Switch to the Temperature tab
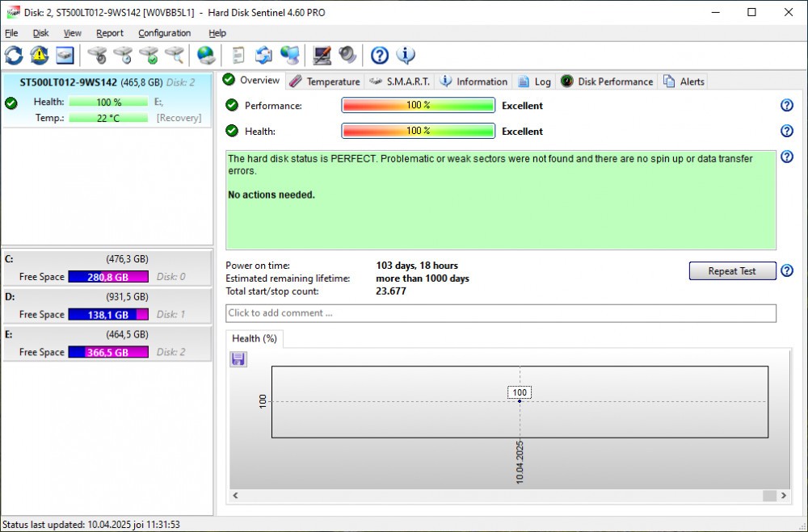This screenshot has width=808, height=532. click(325, 82)
